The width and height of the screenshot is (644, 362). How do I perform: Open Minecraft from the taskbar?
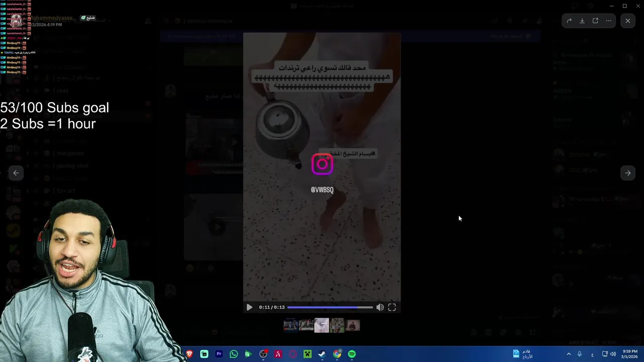pyautogui.click(x=307, y=354)
